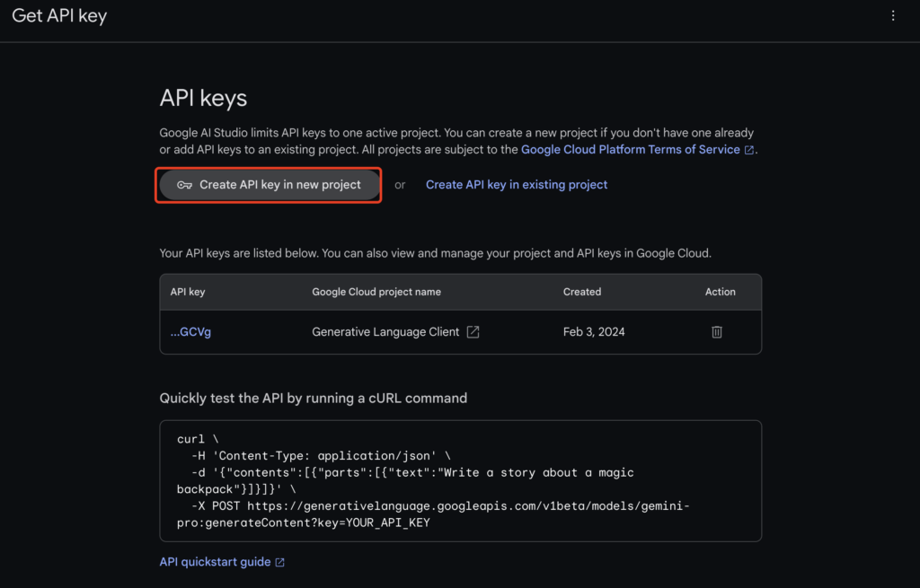View the API key ending in GCVg
The image size is (920, 588).
[190, 332]
